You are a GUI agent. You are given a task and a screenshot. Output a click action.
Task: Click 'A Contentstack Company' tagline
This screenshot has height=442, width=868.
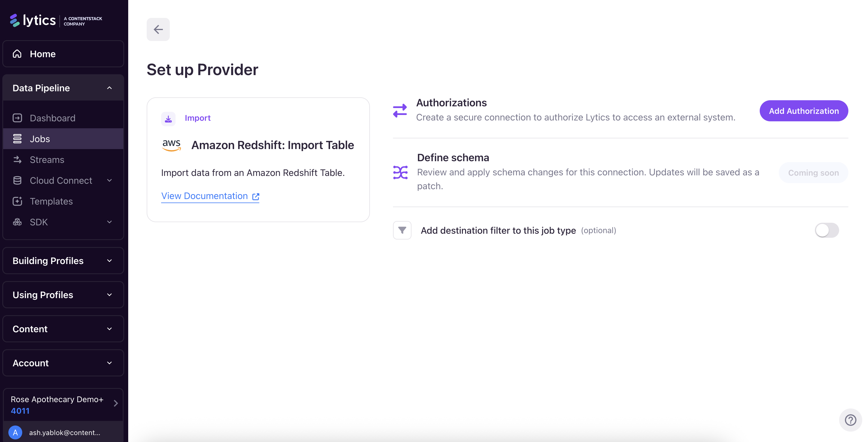tap(83, 21)
